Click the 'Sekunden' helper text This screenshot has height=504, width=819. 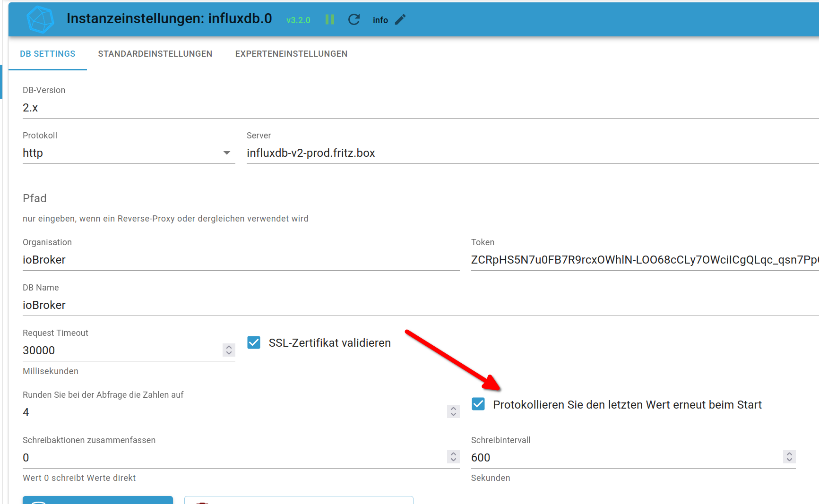[x=491, y=478]
